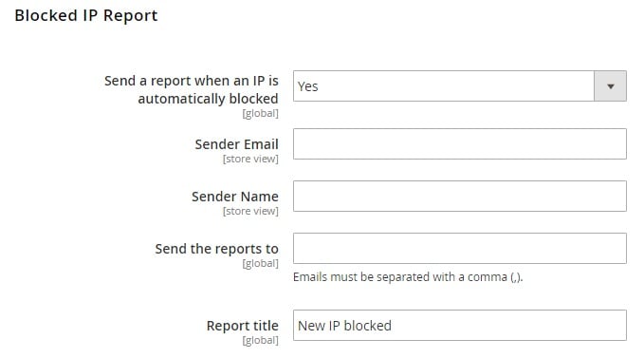Click the 'New IP blocked' title text

point(344,326)
